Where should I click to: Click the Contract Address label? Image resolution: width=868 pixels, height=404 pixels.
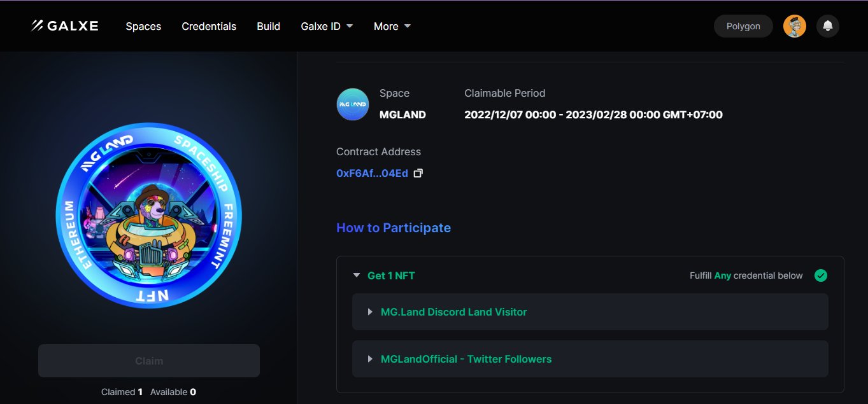point(378,151)
